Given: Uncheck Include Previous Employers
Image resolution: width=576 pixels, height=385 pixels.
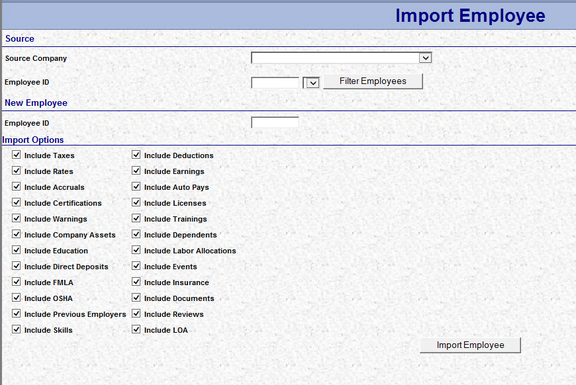Looking at the screenshot, I should point(16,313).
